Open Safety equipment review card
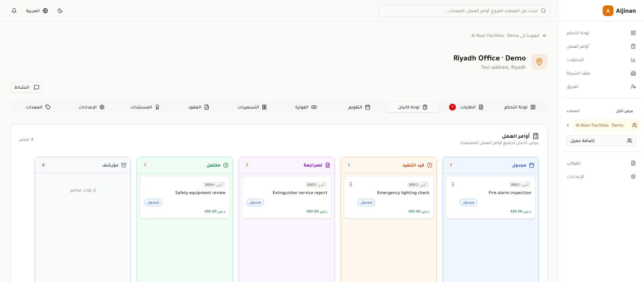Image resolution: width=644 pixels, height=282 pixels. tap(184, 197)
